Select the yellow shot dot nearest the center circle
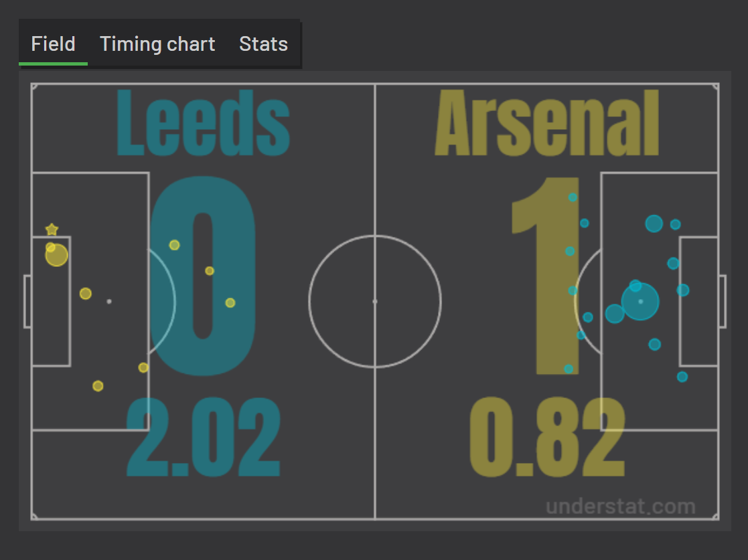 (230, 303)
